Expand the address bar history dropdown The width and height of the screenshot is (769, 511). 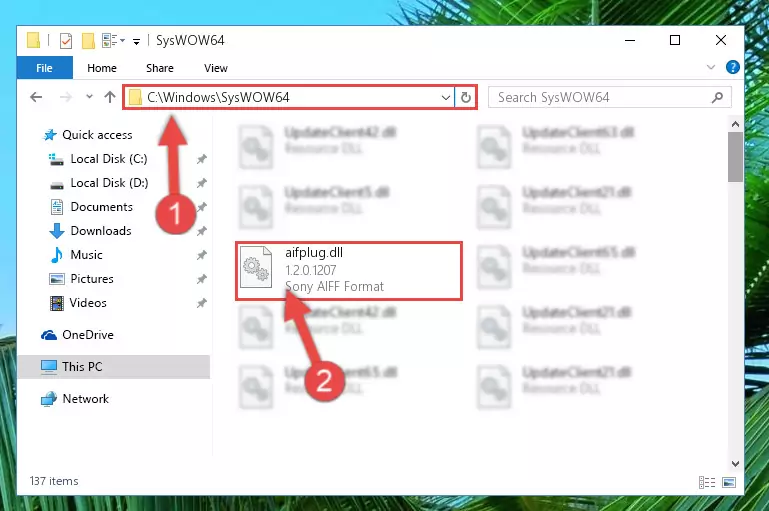click(x=445, y=98)
